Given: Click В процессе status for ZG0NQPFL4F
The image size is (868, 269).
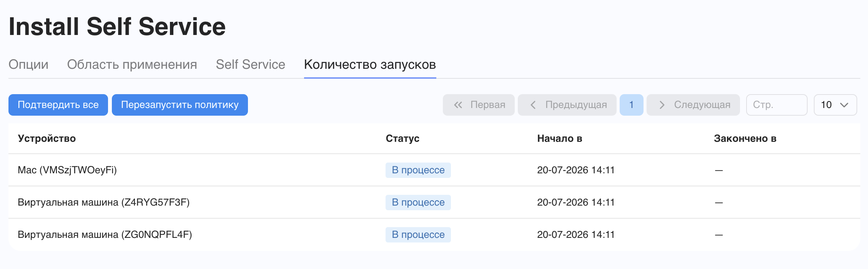Looking at the screenshot, I should 418,234.
